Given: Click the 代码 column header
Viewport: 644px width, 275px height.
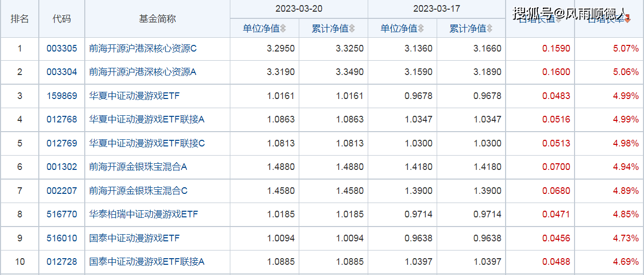Looking at the screenshot, I should (x=62, y=19).
